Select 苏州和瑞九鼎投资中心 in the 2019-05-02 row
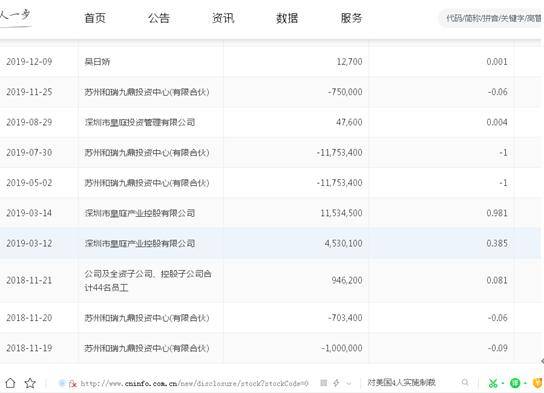This screenshot has width=544, height=393. click(x=147, y=182)
